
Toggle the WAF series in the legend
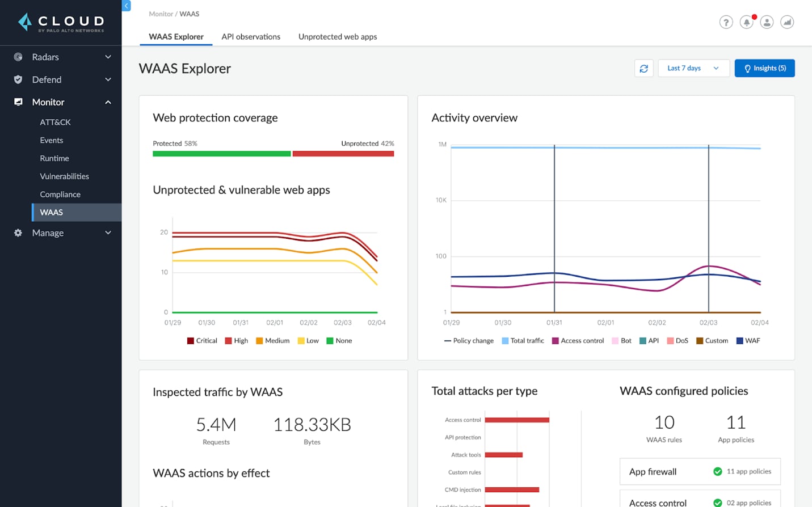pyautogui.click(x=748, y=340)
